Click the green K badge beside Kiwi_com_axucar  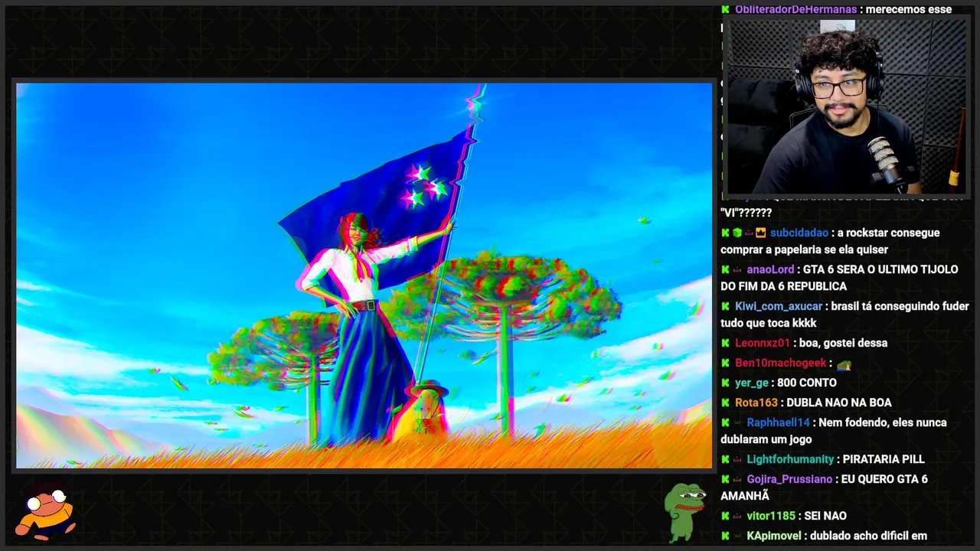725,306
